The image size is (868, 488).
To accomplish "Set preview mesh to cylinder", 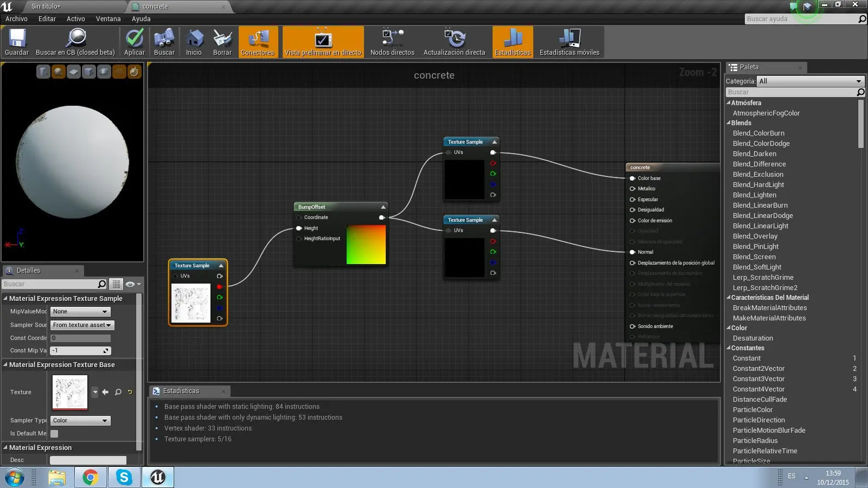I will pos(43,72).
